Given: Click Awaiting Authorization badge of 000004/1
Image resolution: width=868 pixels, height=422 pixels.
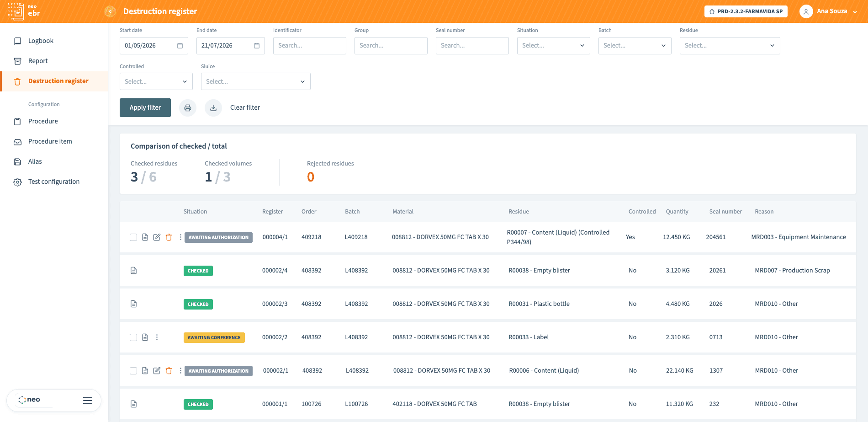Looking at the screenshot, I should [218, 237].
